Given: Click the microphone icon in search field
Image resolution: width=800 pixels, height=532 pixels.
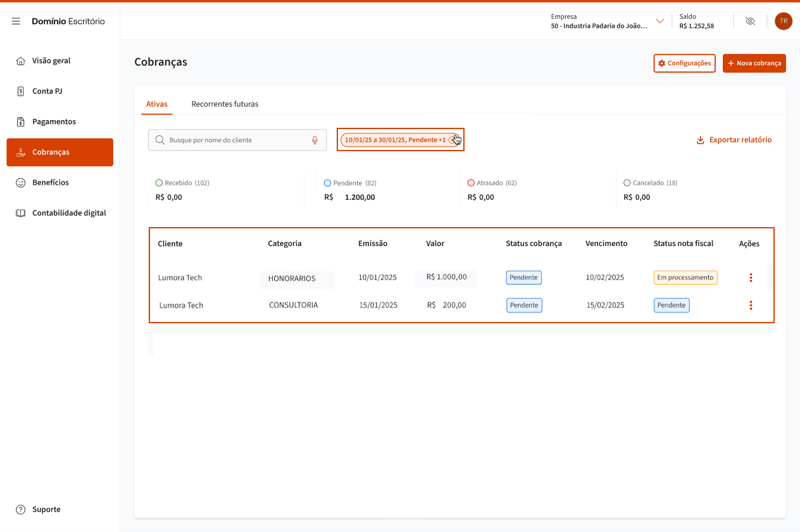Looking at the screenshot, I should click(315, 140).
